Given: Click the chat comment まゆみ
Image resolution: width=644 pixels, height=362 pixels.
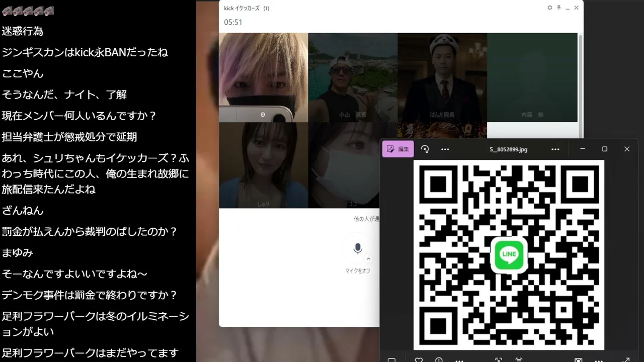Looking at the screenshot, I should [18, 253].
